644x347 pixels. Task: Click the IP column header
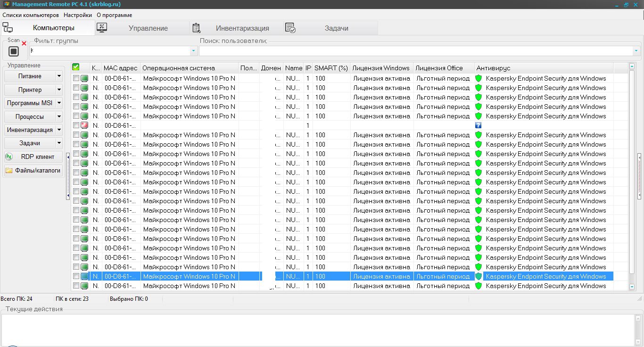pos(308,68)
